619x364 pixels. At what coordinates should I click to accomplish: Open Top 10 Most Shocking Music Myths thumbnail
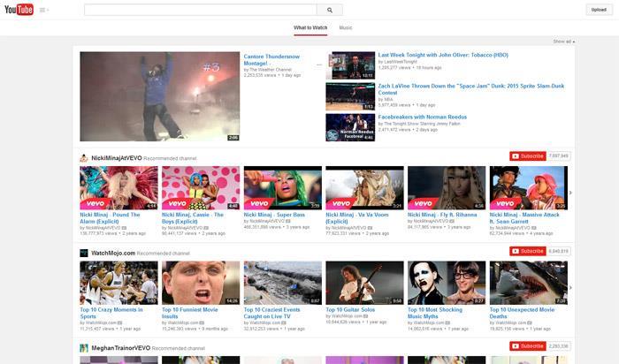tap(447, 283)
